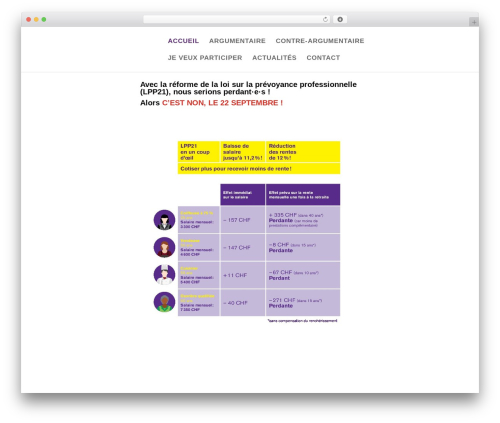Click the browser extension icon beside address bar
The width and height of the screenshot is (500, 423).
pos(340,19)
